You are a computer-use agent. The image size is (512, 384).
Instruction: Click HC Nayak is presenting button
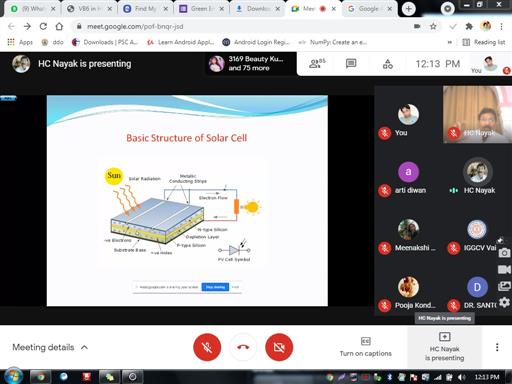coord(444,347)
